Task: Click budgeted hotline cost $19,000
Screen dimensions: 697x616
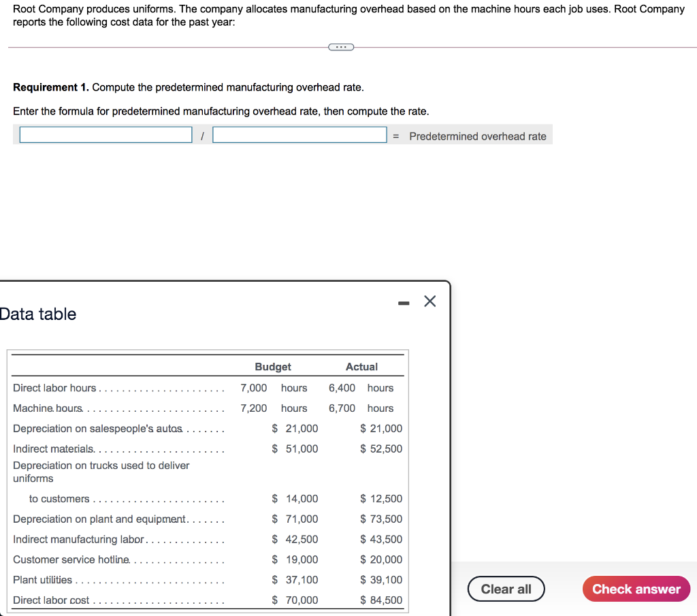Action: (295, 560)
